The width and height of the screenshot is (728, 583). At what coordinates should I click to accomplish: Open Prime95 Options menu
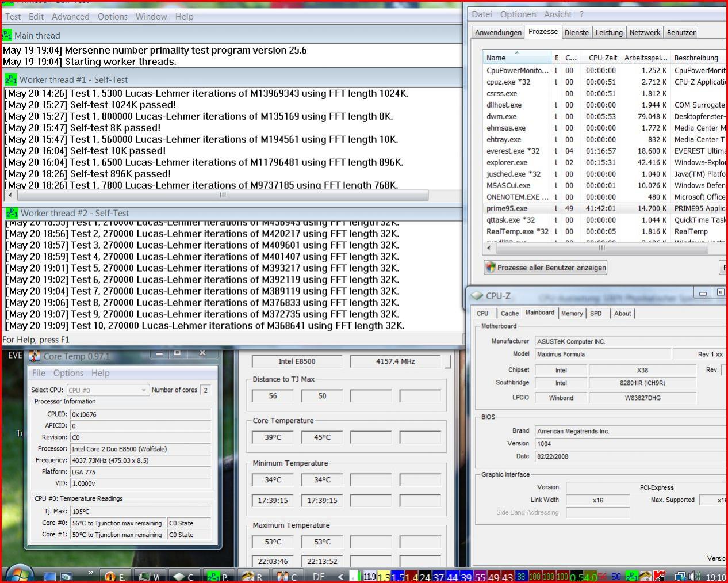pos(113,17)
